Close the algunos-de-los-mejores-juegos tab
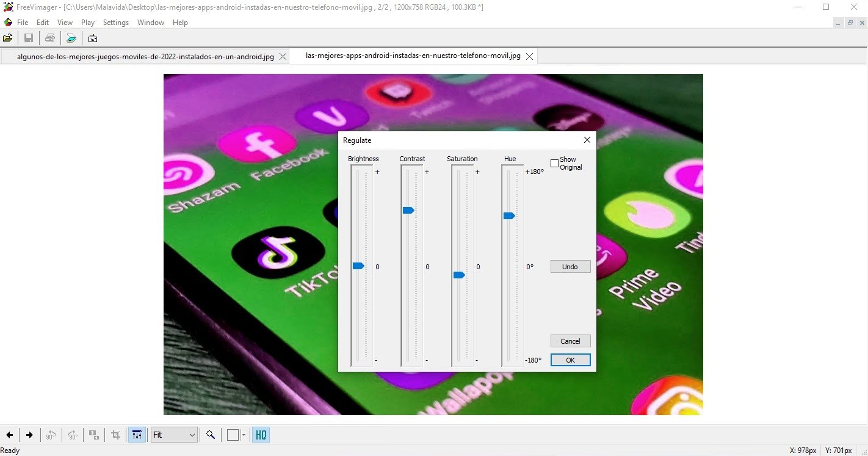Image resolution: width=868 pixels, height=456 pixels. coord(282,57)
